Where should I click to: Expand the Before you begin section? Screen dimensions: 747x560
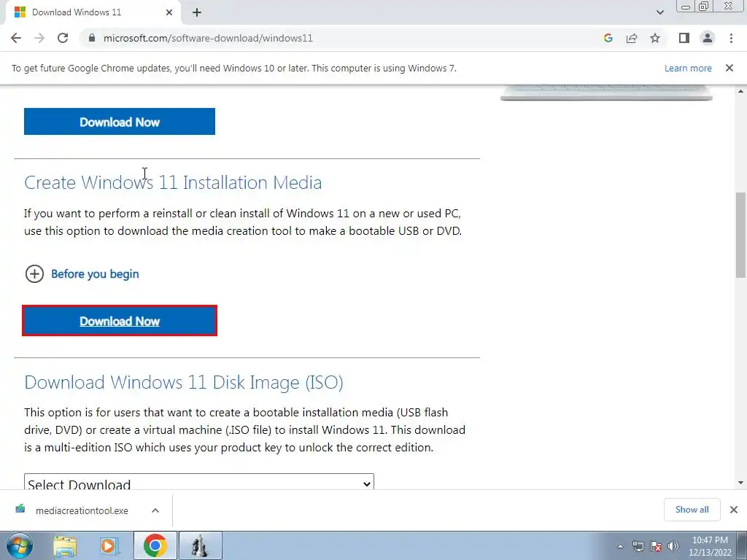click(34, 274)
